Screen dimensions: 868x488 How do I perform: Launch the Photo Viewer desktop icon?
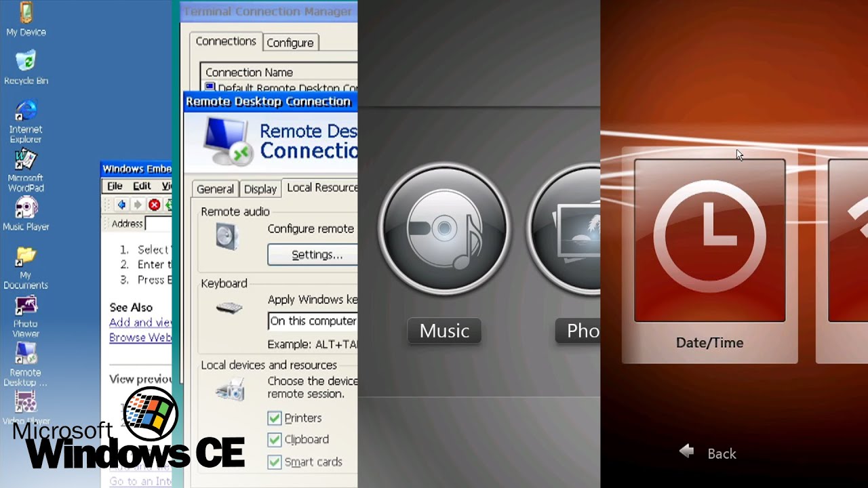coord(26,317)
